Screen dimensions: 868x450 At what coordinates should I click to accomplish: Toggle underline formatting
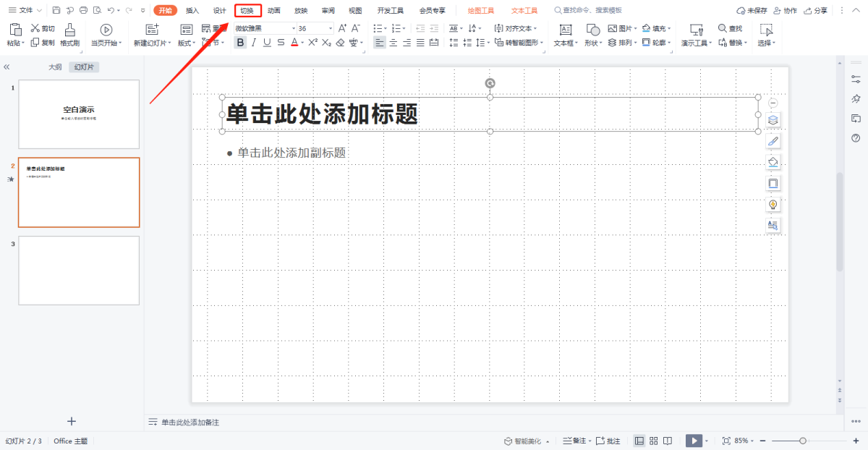[x=267, y=43]
